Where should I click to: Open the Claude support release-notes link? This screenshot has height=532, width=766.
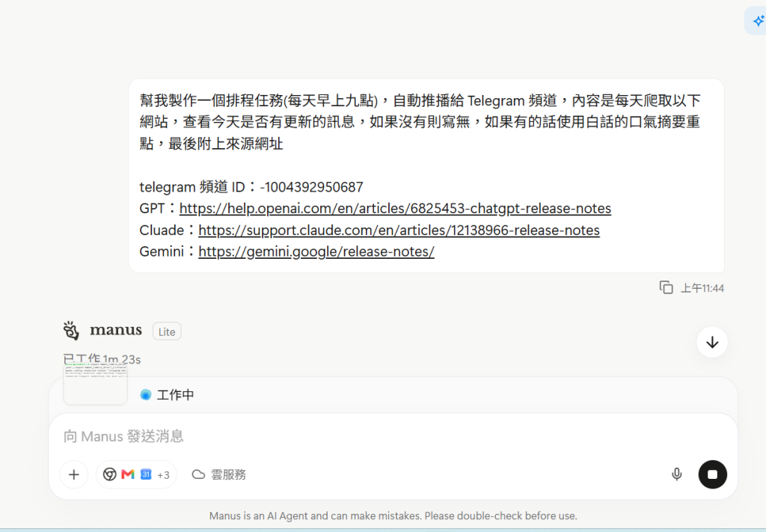click(399, 230)
